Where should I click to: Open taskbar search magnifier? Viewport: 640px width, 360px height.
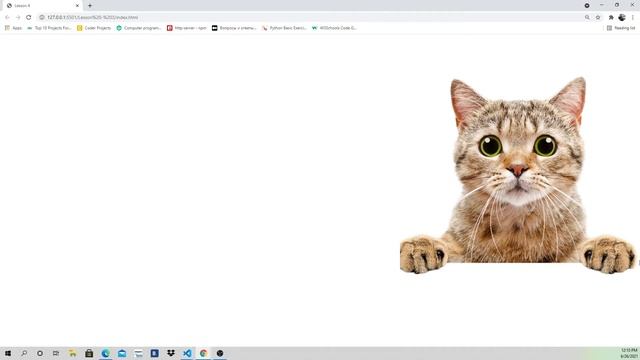[24, 353]
